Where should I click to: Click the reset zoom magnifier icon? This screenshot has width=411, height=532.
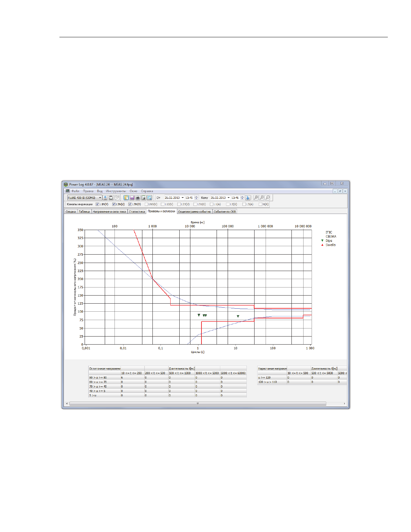coord(268,198)
